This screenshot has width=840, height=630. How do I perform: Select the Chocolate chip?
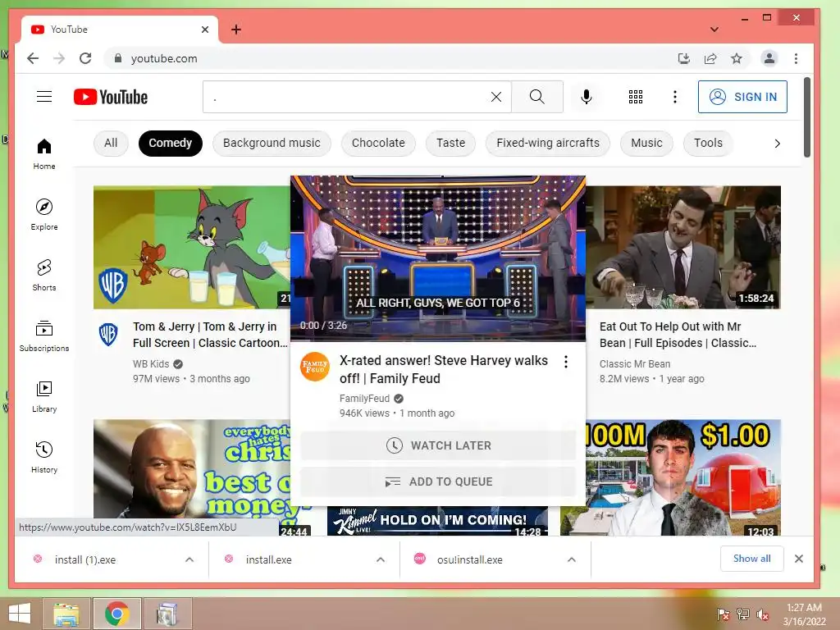[378, 143]
